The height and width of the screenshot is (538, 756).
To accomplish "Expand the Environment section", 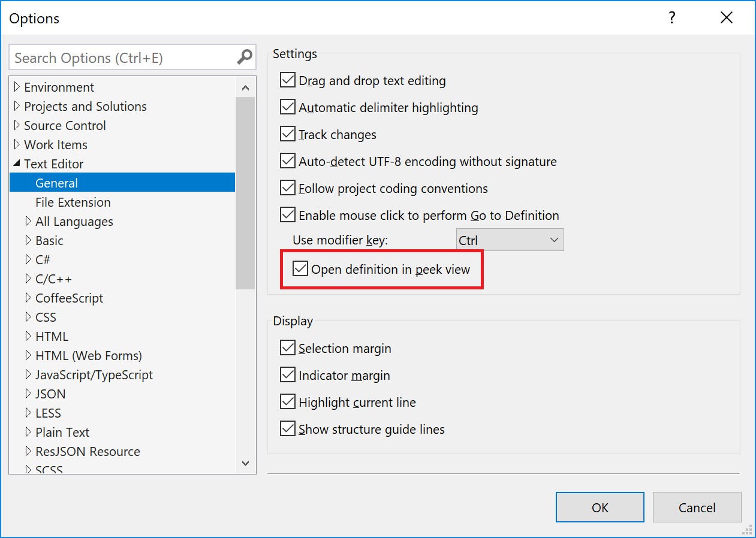I will click(x=16, y=87).
